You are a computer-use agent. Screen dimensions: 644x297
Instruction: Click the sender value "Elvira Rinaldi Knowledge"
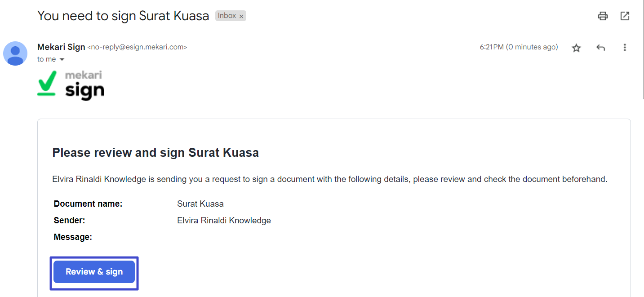pyautogui.click(x=224, y=221)
